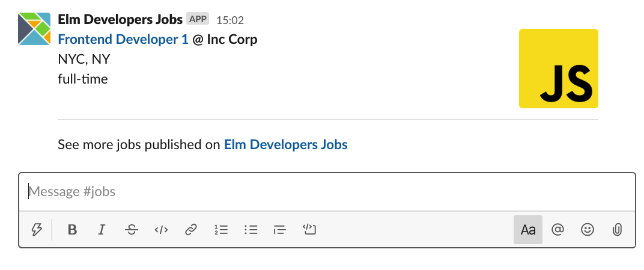Toggle bold formatting

click(x=72, y=230)
